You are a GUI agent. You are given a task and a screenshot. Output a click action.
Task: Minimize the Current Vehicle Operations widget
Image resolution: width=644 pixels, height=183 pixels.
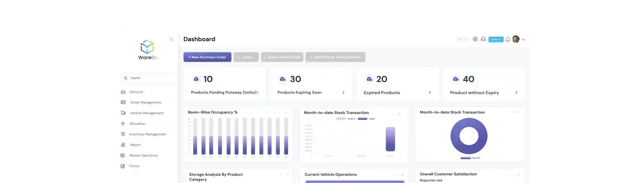[396, 175]
